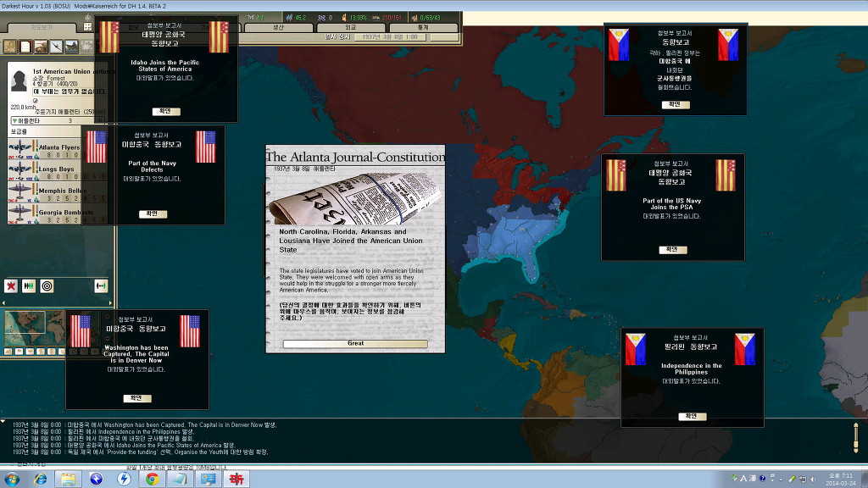Select the tank land units icon
Screen dimensions: 868x488
(x=41, y=47)
